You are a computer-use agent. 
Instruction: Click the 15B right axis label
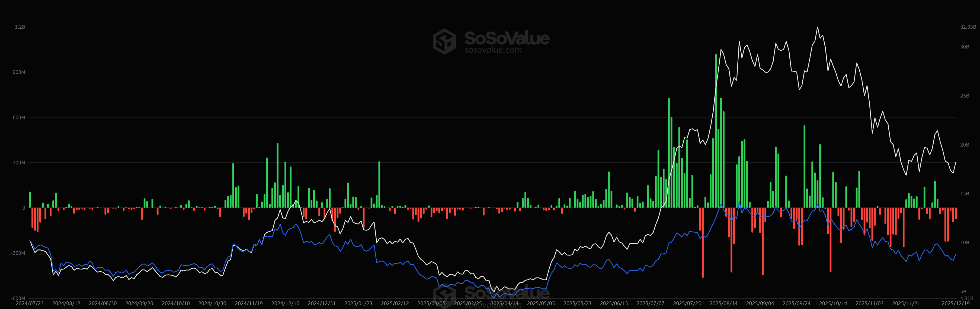pos(964,193)
